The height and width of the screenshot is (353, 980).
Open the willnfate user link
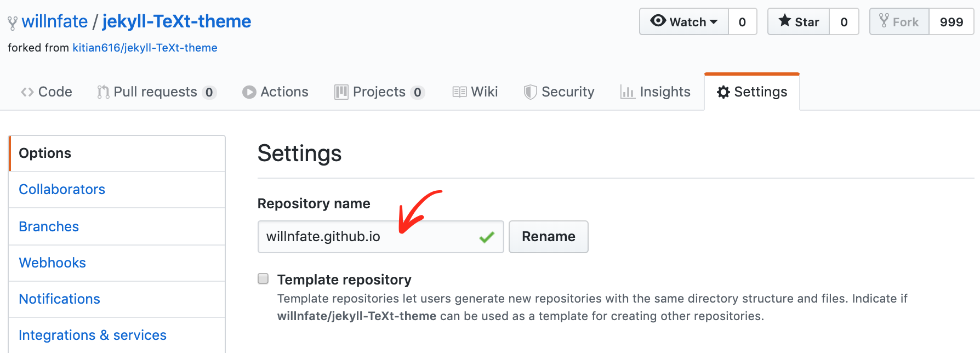[x=55, y=21]
